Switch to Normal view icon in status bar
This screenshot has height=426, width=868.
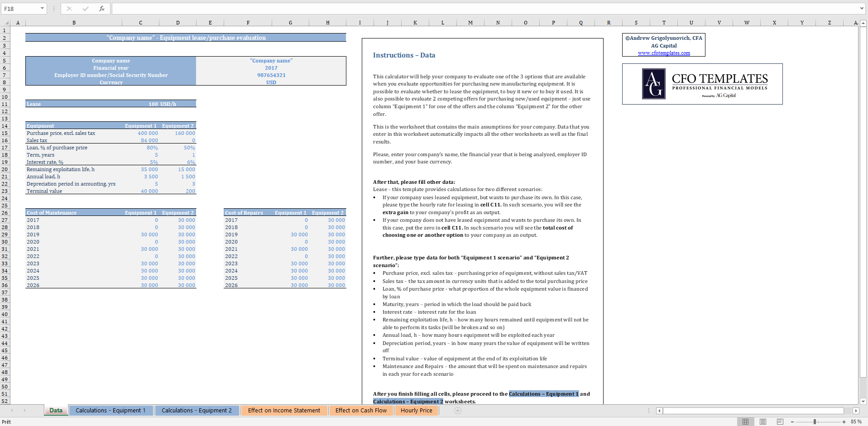click(745, 421)
